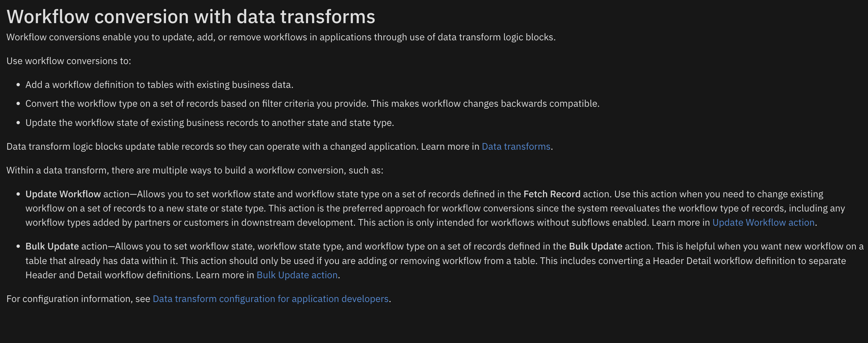Click the bold 'Update Workflow' term
The image size is (868, 343).
63,194
